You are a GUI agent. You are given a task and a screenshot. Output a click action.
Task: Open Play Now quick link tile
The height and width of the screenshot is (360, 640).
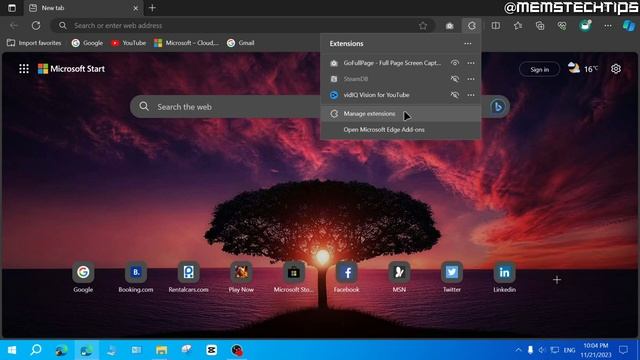[241, 278]
